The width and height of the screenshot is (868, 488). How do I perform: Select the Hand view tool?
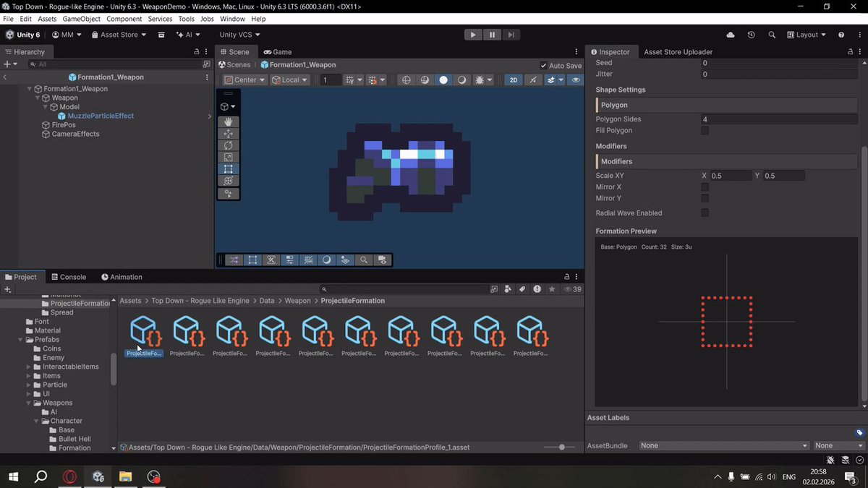229,122
